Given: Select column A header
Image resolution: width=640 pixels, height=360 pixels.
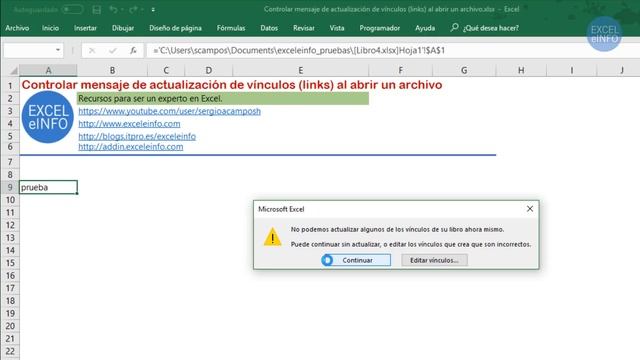Looking at the screenshot, I should coord(48,70).
